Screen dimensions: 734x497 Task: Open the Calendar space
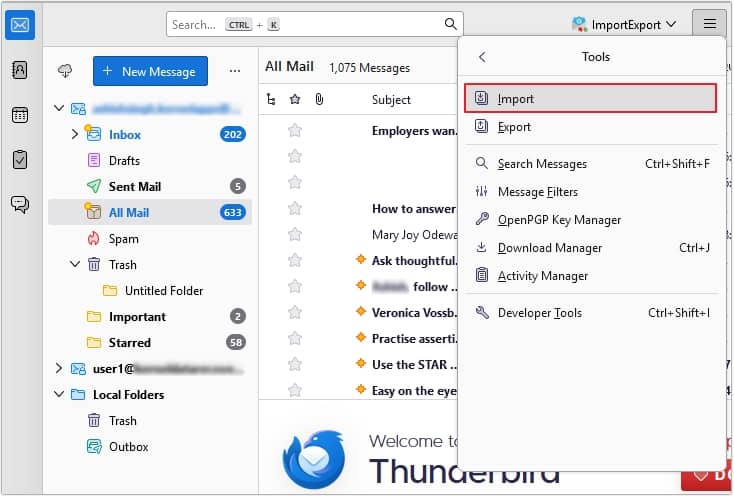(x=20, y=115)
